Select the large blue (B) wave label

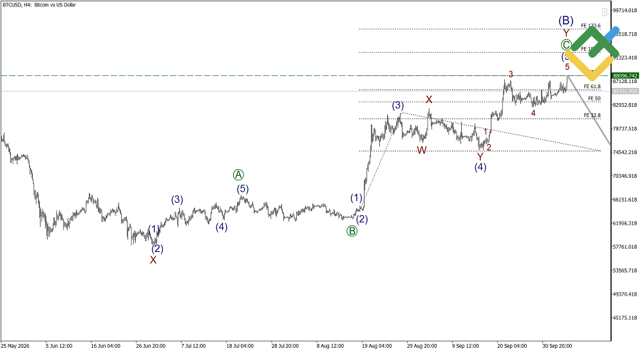coord(566,20)
